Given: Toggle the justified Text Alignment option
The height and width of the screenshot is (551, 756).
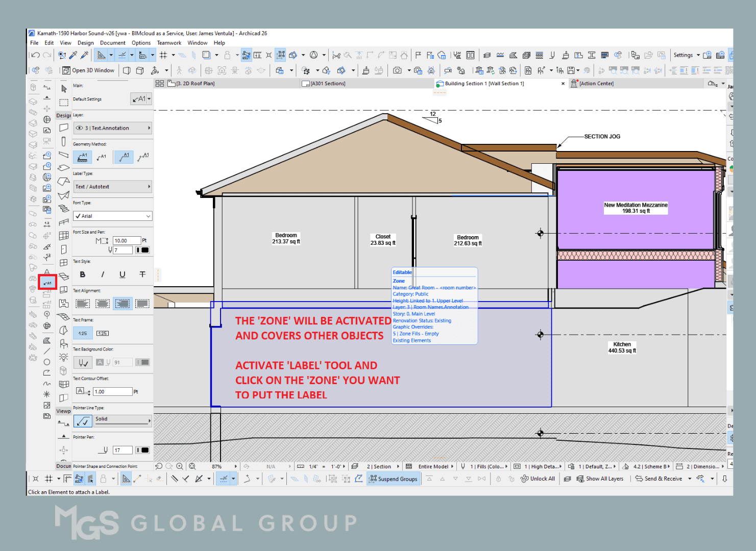Looking at the screenshot, I should coord(142,303).
